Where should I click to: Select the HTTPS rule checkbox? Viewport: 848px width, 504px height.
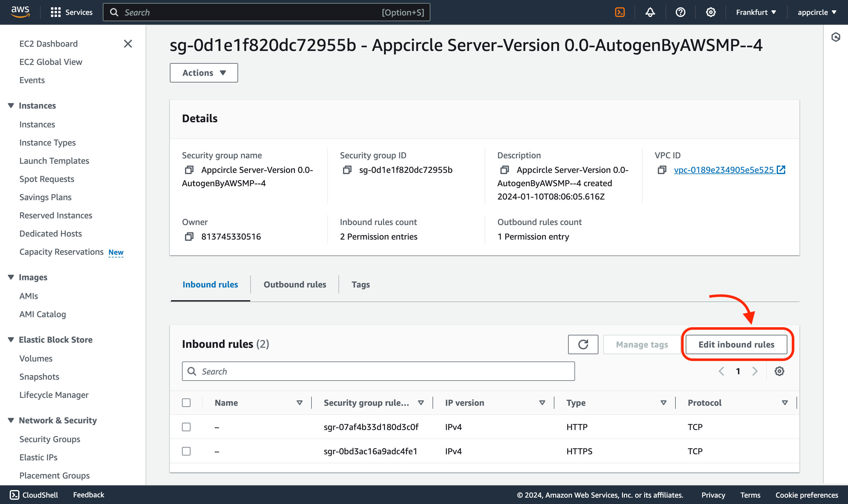[186, 451]
